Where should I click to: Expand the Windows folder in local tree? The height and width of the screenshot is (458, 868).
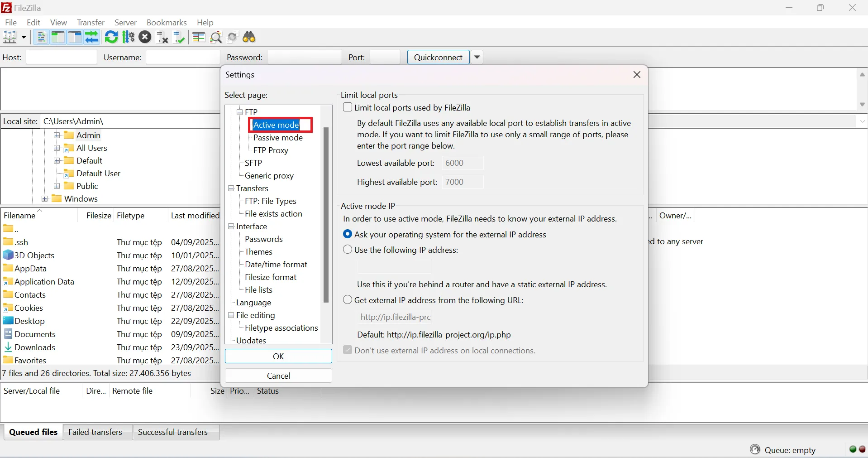44,199
